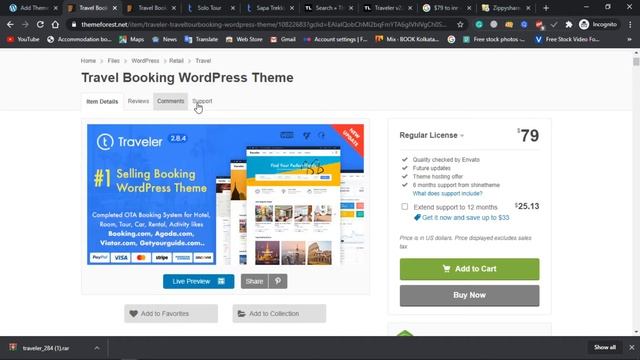This screenshot has width=640, height=360.
Task: Click the Incognito profile icon
Action: click(x=598, y=24)
